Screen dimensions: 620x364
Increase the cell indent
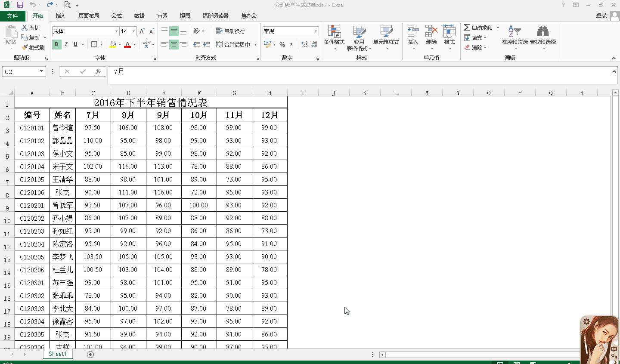(x=207, y=44)
